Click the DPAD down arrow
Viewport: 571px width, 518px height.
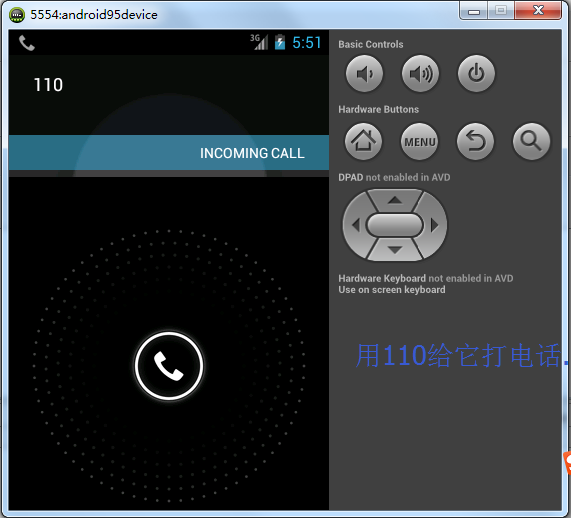click(x=395, y=250)
